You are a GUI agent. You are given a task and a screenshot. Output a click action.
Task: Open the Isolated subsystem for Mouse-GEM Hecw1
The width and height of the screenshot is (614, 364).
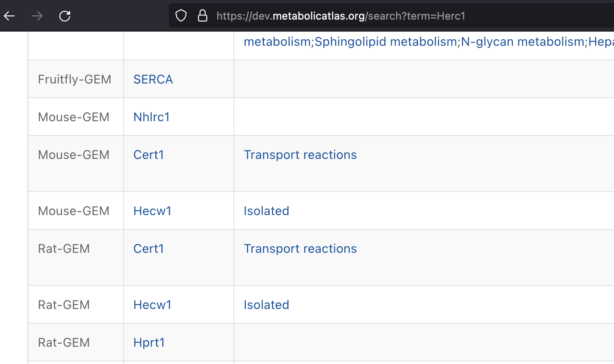pos(266,211)
